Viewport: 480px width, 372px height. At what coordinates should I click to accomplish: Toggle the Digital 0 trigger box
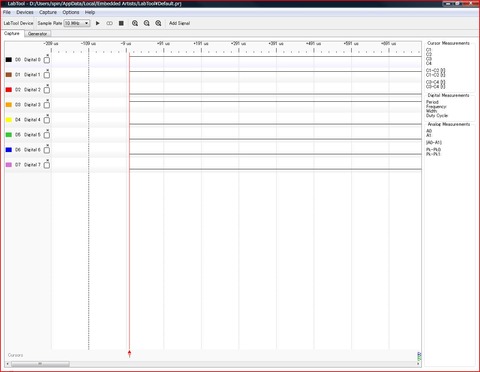(47, 60)
